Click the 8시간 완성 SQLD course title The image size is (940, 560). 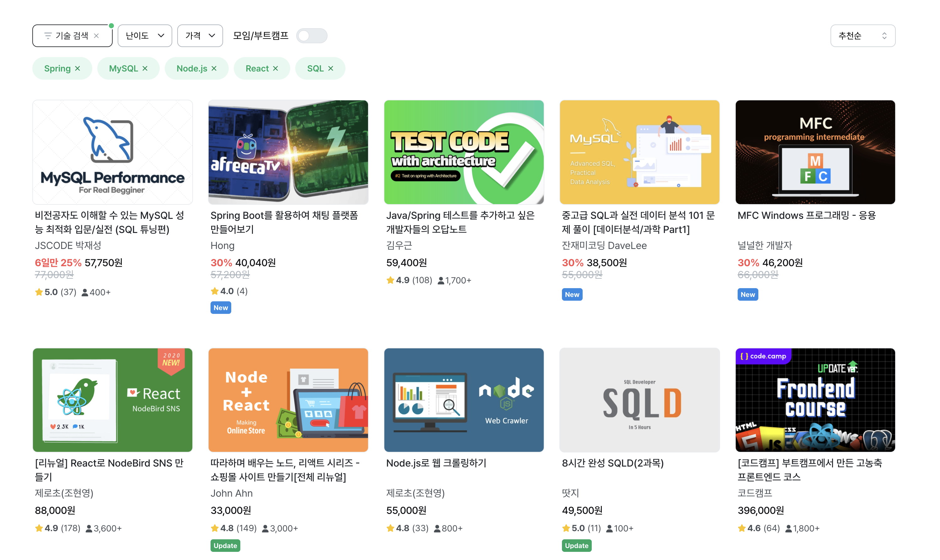(612, 463)
